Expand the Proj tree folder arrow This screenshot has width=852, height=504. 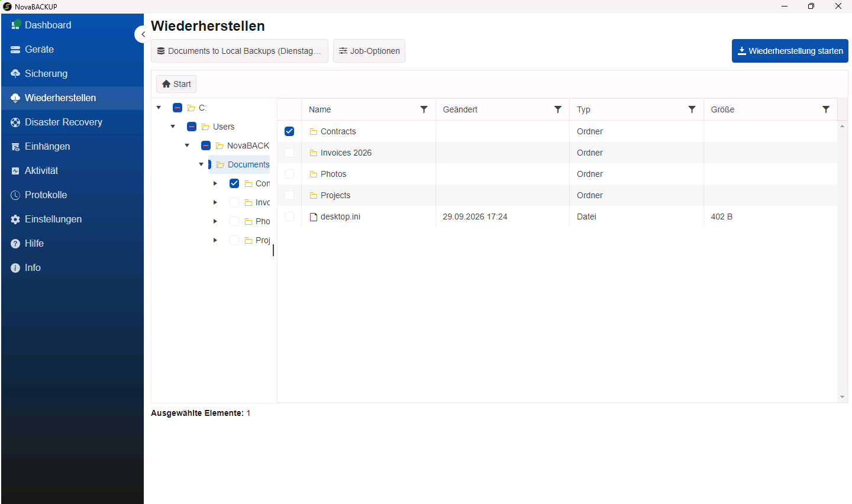(215, 240)
